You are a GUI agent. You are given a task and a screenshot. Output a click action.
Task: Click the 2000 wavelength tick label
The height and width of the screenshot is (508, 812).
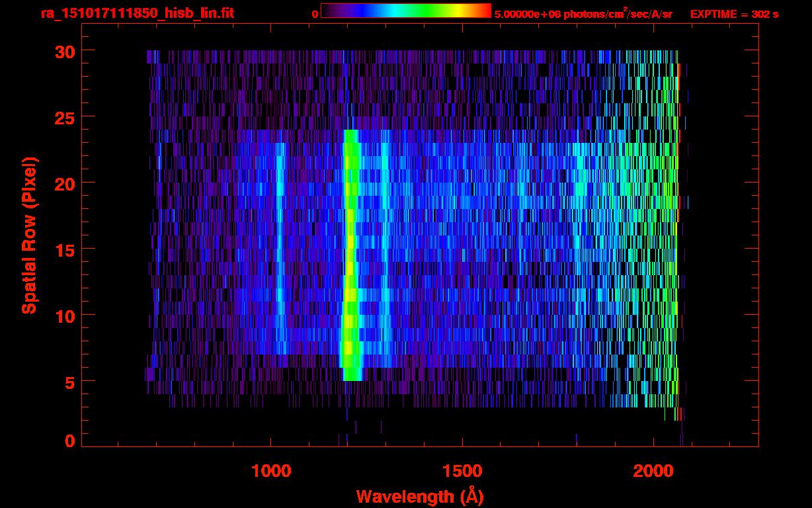coord(653,471)
